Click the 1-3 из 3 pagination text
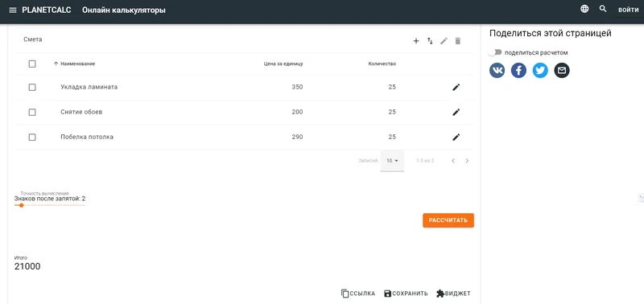 [425, 161]
